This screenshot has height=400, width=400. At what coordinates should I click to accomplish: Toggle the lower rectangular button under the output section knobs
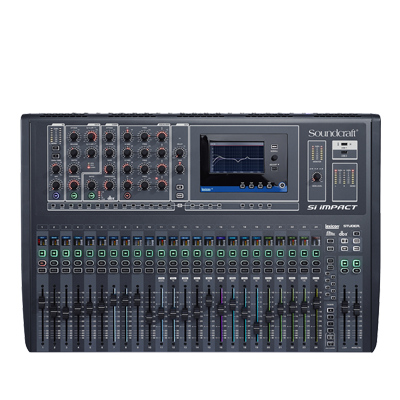pos(180,195)
